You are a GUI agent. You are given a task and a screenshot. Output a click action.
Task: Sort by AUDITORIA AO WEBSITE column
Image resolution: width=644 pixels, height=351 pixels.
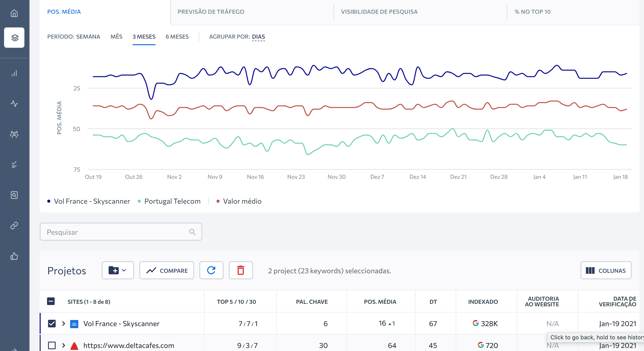pos(542,301)
